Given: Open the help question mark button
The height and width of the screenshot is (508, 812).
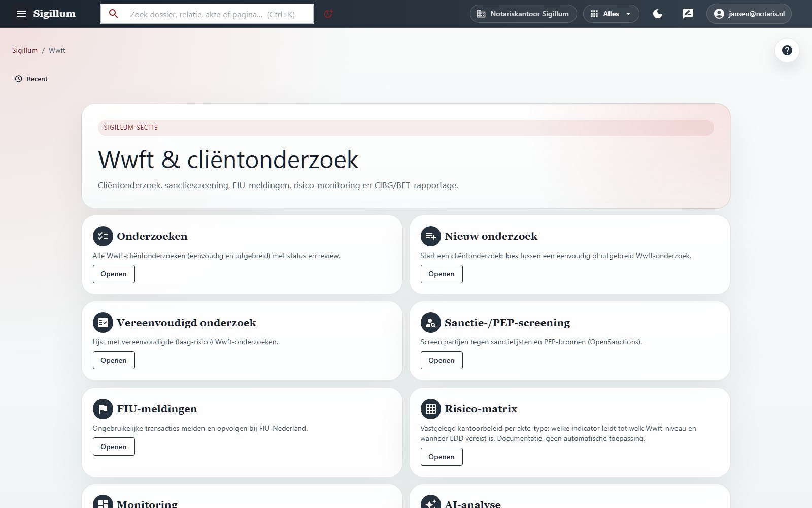Looking at the screenshot, I should pos(787,50).
